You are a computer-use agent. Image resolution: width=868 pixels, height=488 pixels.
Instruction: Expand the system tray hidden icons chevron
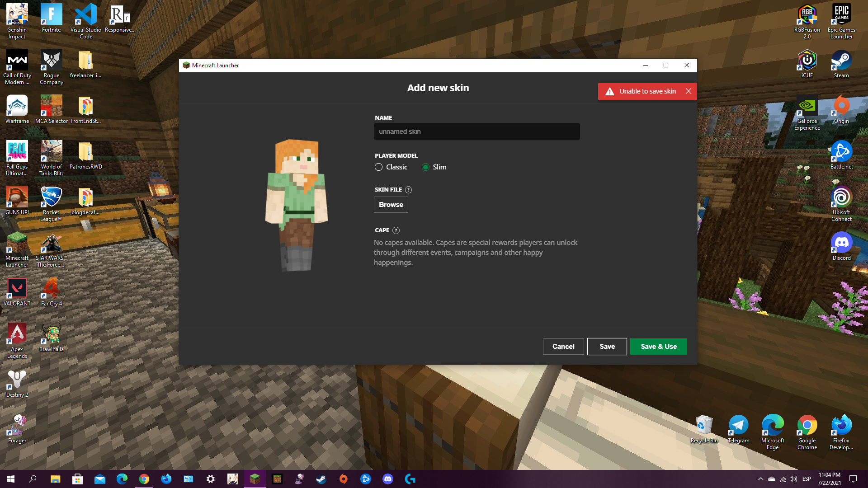[760, 479]
